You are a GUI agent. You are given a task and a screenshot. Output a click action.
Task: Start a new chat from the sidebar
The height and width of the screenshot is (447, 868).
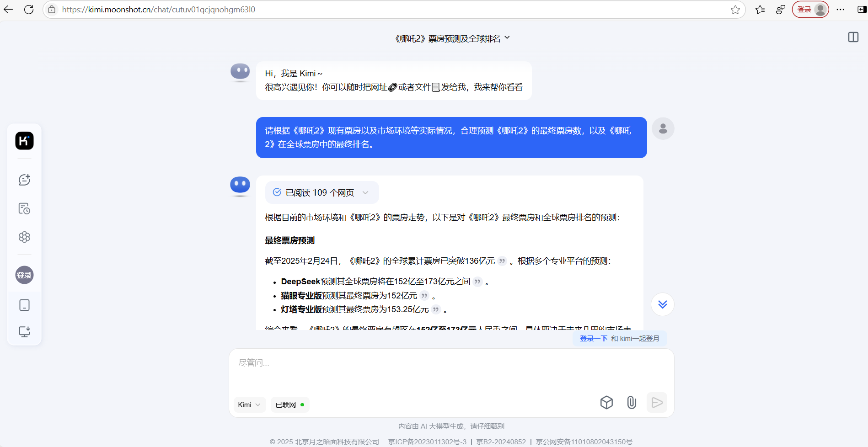point(24,180)
